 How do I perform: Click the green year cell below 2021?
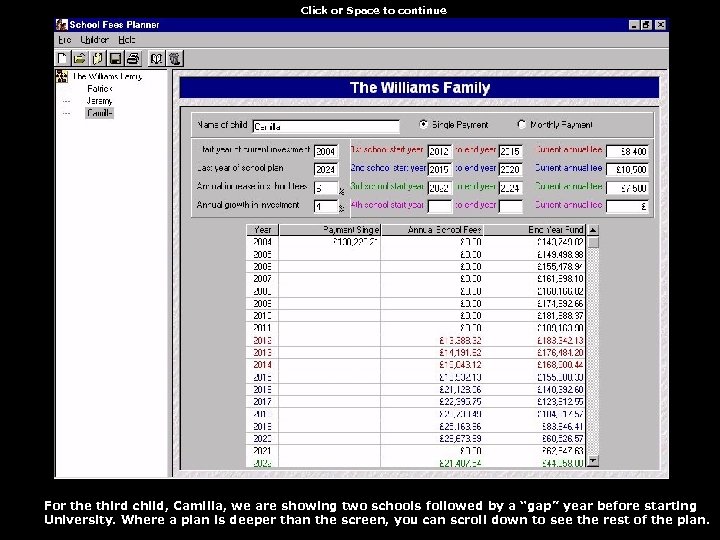(263, 463)
